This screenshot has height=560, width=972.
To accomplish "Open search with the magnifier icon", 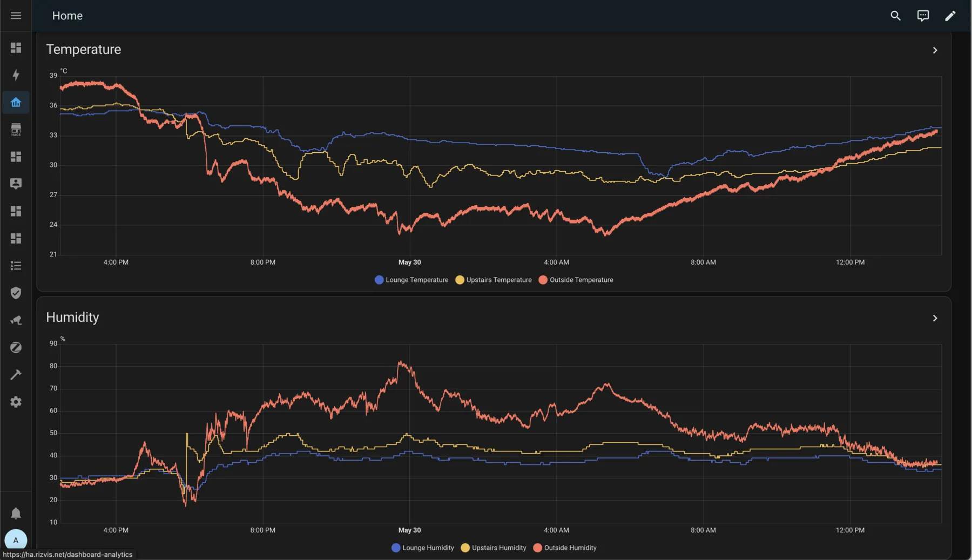I will pos(895,16).
